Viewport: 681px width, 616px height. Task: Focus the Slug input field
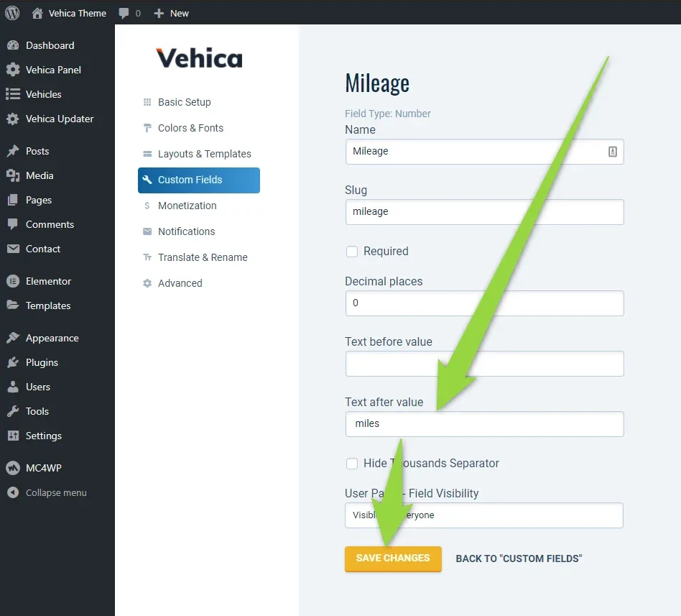click(484, 212)
